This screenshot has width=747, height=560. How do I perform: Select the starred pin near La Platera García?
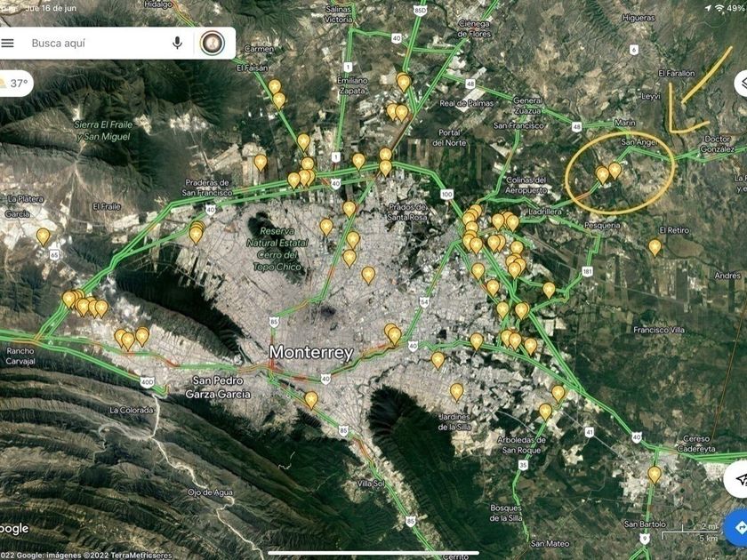[43, 236]
